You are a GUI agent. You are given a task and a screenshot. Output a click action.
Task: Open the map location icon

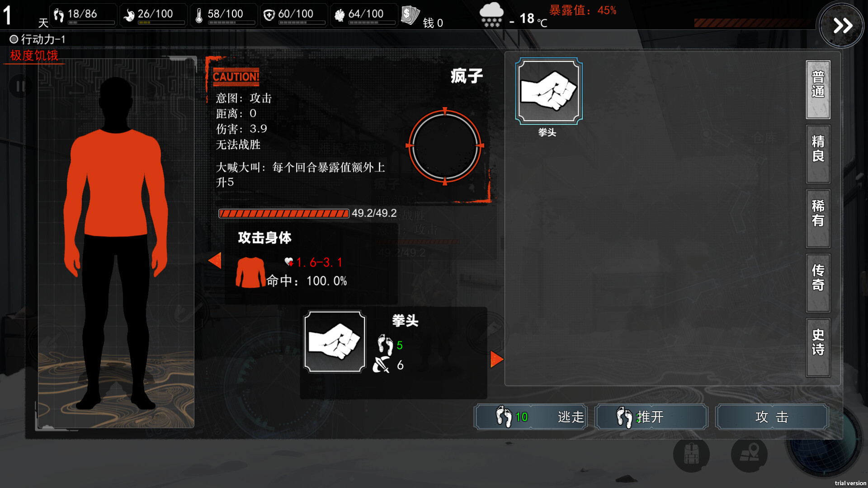749,454
